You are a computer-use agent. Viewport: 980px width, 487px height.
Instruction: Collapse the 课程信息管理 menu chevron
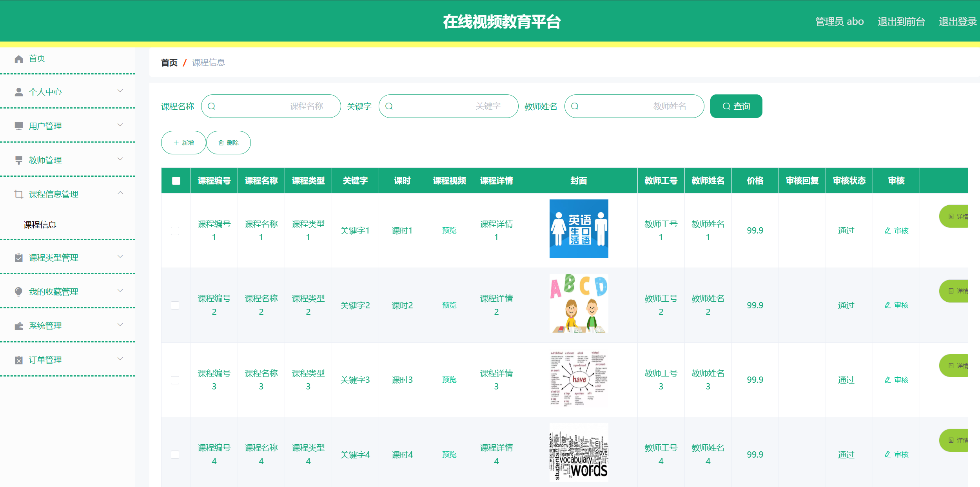click(120, 193)
